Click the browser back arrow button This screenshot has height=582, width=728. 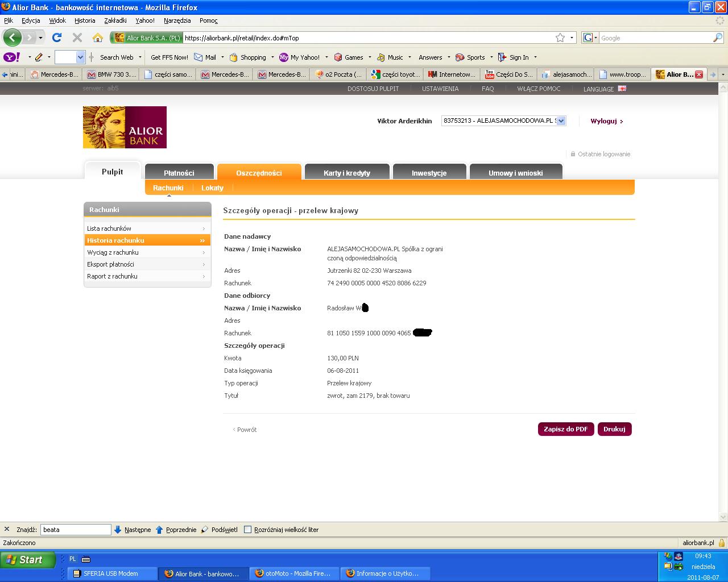click(x=12, y=38)
